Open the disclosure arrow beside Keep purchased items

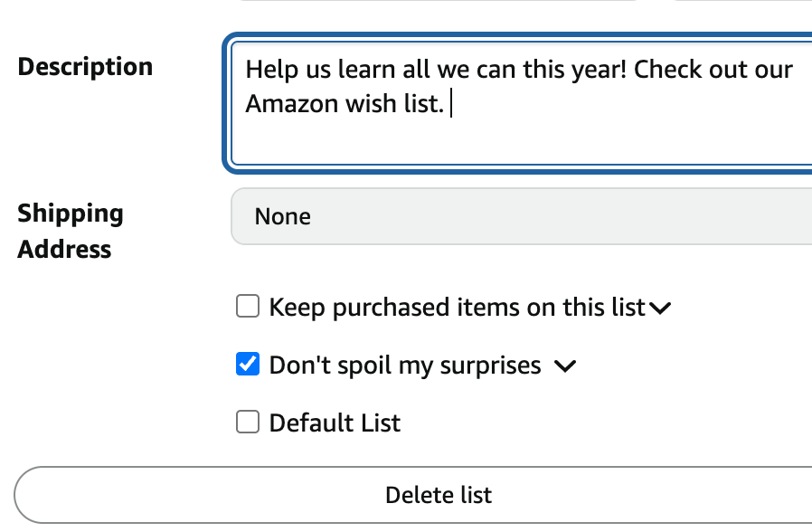click(659, 308)
